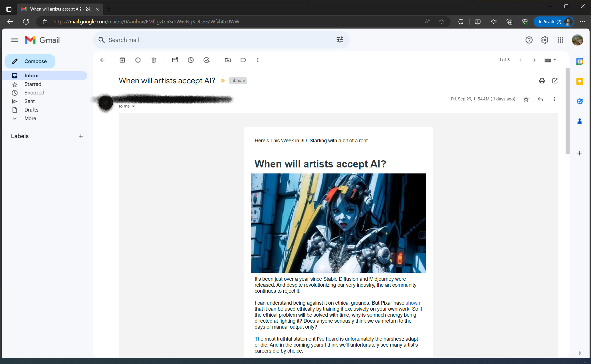The height and width of the screenshot is (364, 591).
Task: Report this email as spam
Action: pos(138,60)
